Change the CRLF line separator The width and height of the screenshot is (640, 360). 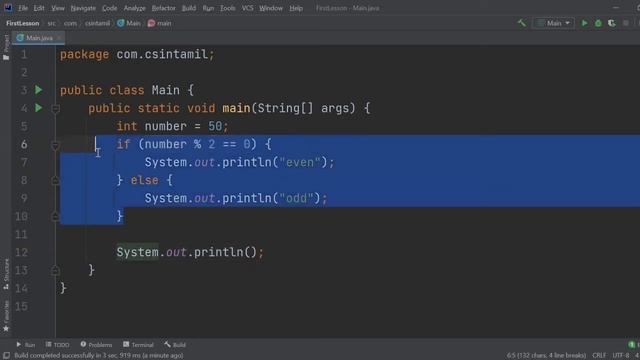pos(599,356)
